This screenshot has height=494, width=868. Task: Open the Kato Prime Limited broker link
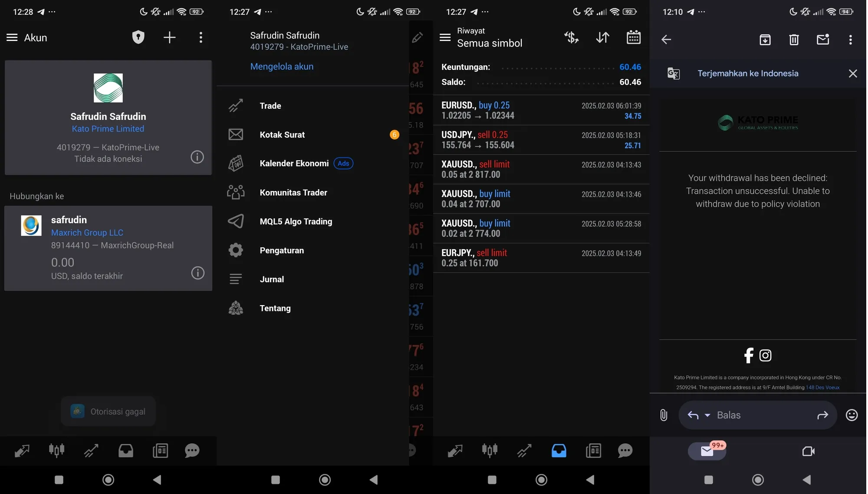click(x=108, y=129)
